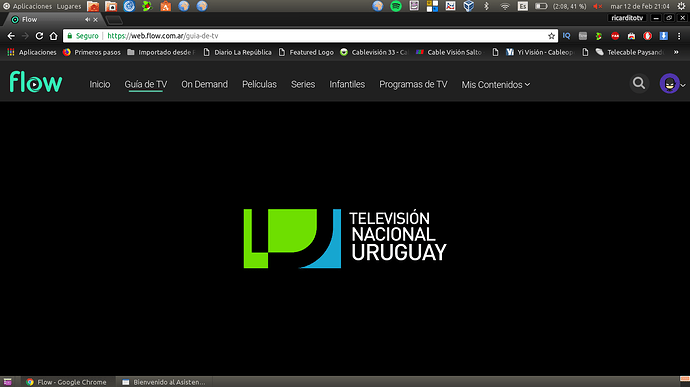Open the Infantiles section
Viewport: 690px width, 387px height.
coord(347,84)
